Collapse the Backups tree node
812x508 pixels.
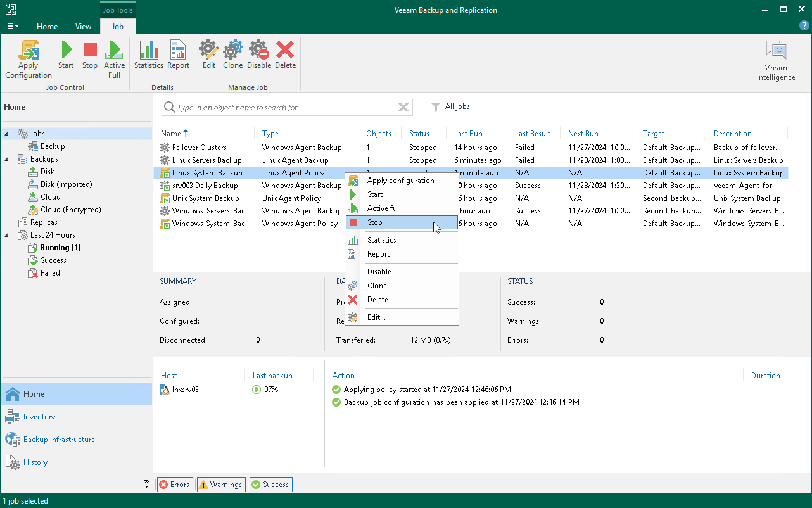tap(7, 159)
